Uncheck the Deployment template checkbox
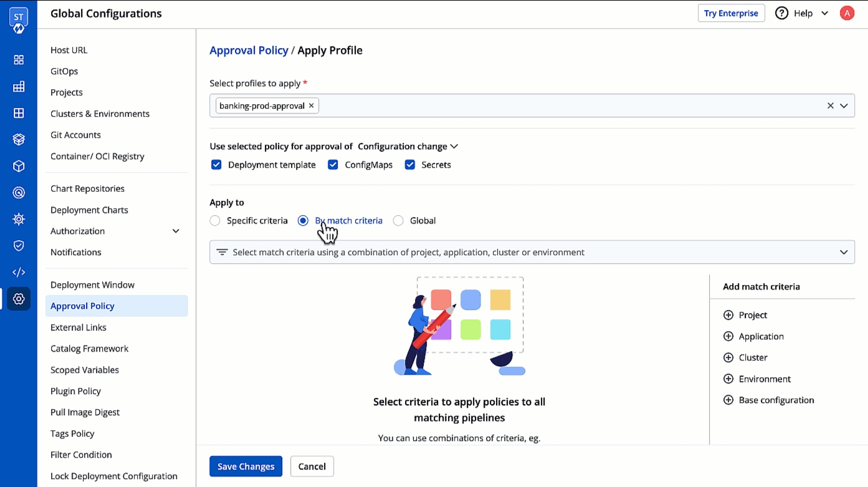 click(x=216, y=165)
